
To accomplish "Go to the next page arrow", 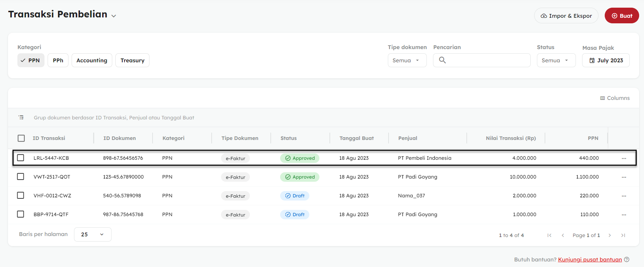I will 610,235.
